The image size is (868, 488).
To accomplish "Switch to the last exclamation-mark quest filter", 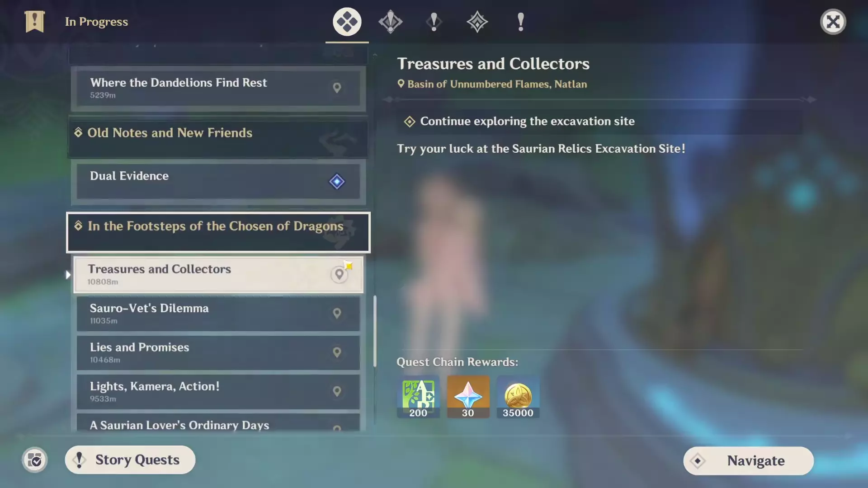I will pos(521,22).
